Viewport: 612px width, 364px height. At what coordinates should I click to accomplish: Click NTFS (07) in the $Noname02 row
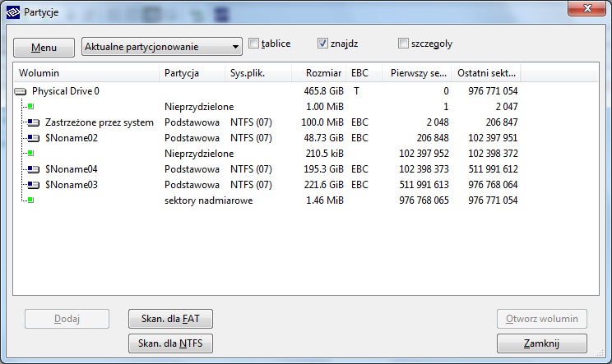pyautogui.click(x=251, y=138)
